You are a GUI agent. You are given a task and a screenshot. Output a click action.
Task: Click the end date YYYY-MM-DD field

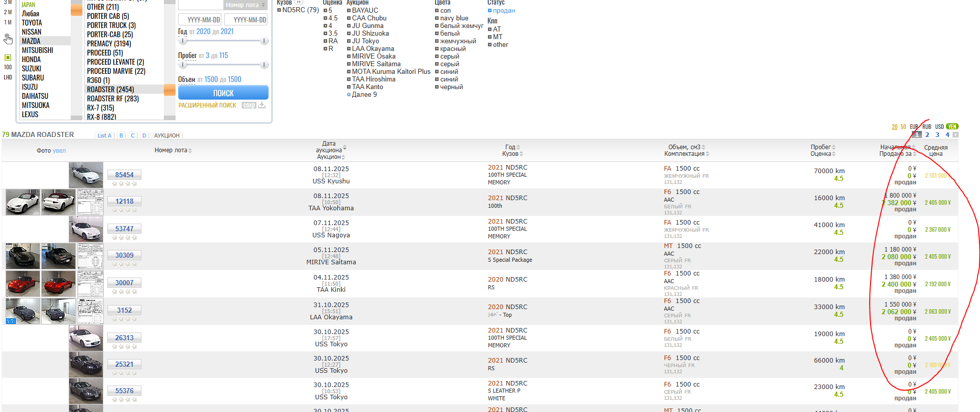click(x=246, y=20)
